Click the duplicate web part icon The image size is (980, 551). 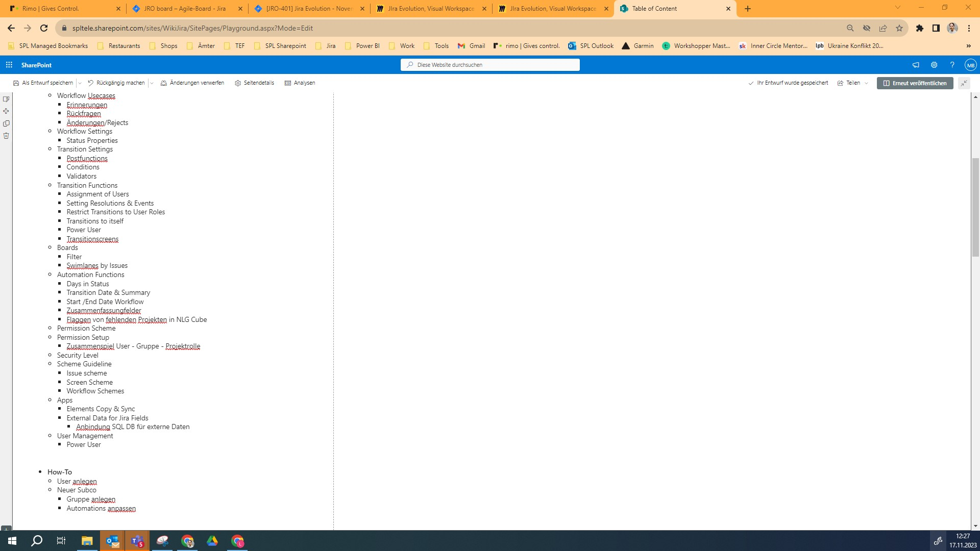coord(6,123)
